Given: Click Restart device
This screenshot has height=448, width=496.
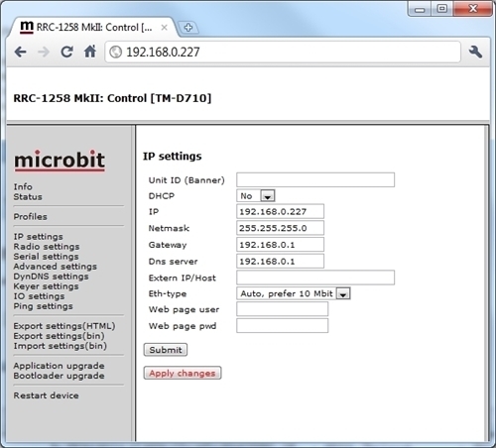Looking at the screenshot, I should [x=47, y=395].
